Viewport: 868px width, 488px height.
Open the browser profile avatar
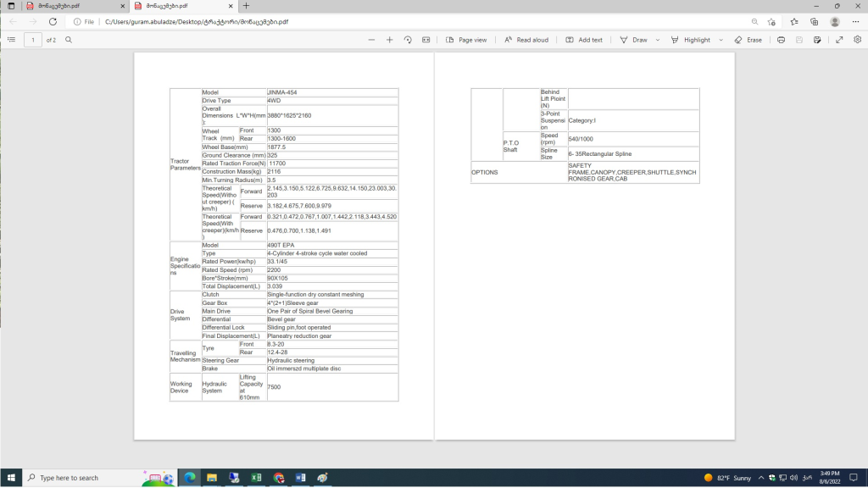[835, 21]
